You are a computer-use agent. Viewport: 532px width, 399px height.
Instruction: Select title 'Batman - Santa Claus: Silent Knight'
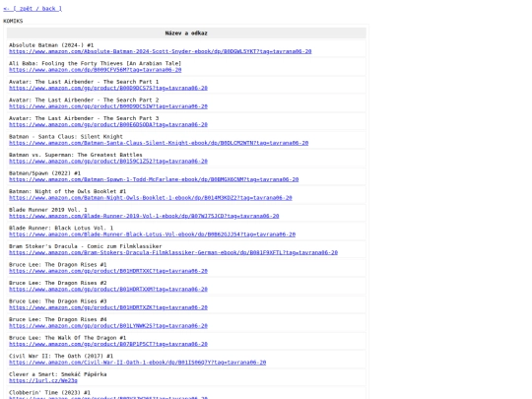pos(66,137)
